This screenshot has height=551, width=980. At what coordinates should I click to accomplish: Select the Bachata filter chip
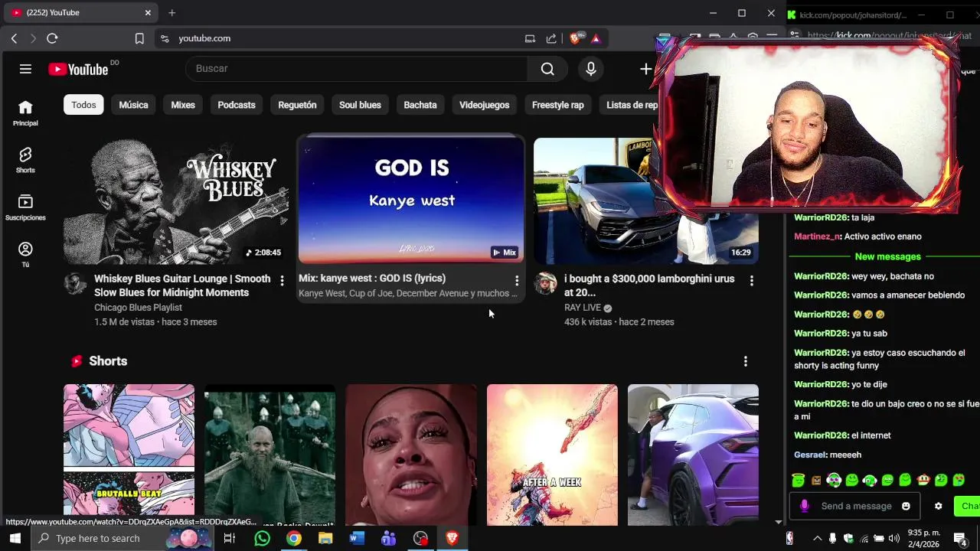[420, 105]
